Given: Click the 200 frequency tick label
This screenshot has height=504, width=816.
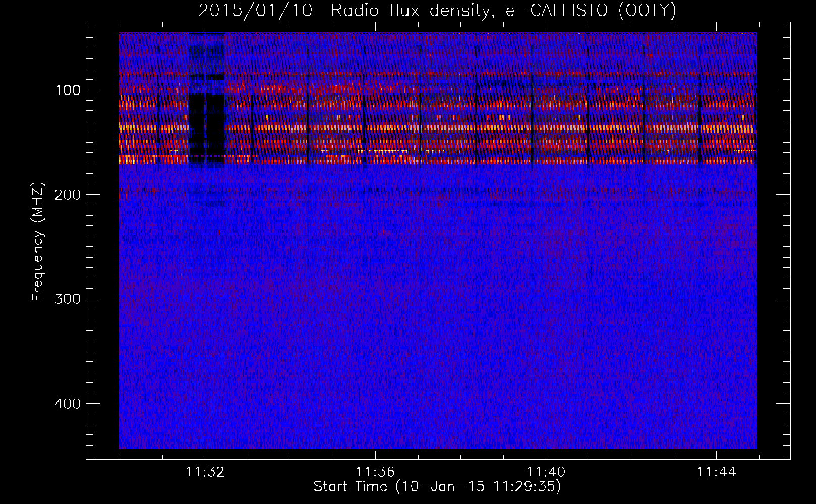Looking at the screenshot, I should tap(68, 195).
